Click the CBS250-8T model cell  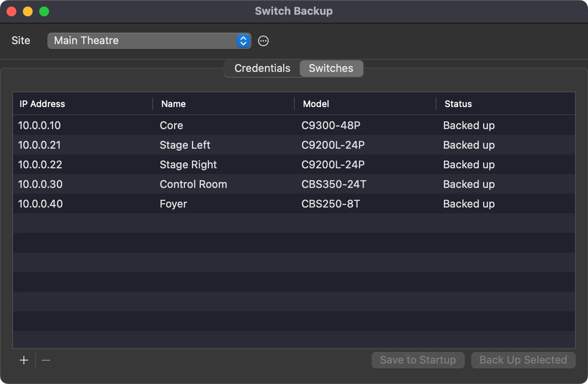331,204
